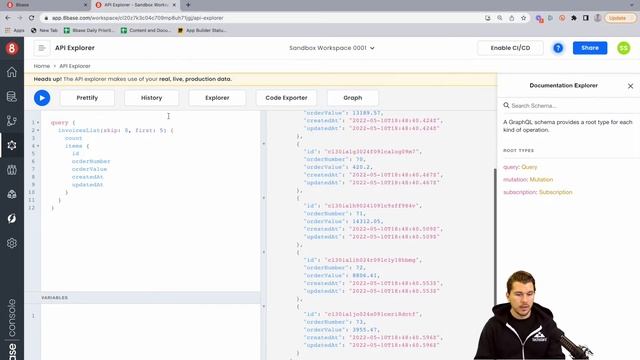Screen dimensions: 640x360
Task: Select the API Explorer sidebar icon
Action: 12,145
